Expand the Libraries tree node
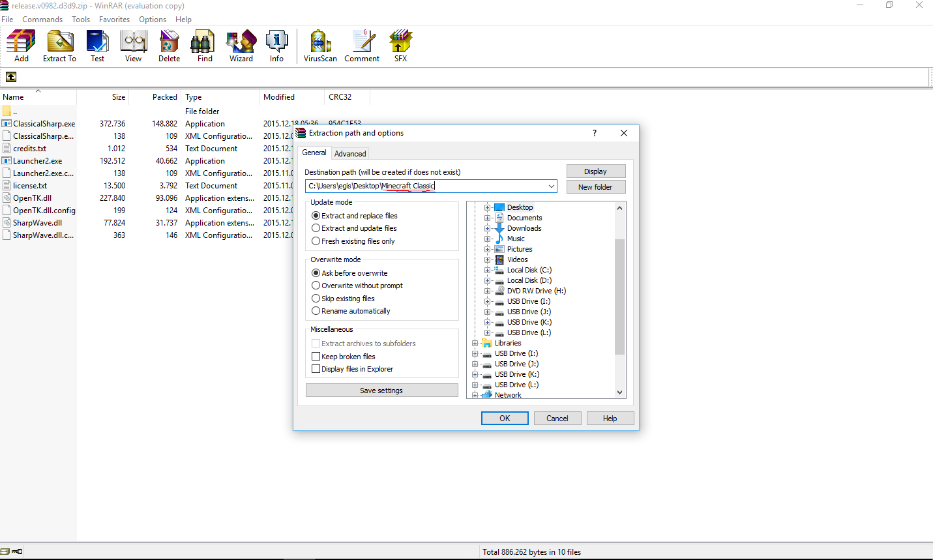 475,343
